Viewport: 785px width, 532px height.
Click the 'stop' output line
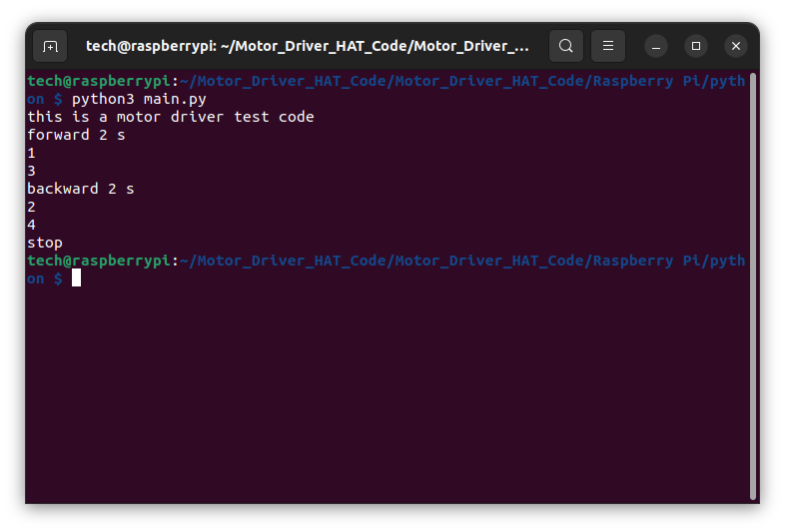click(45, 244)
